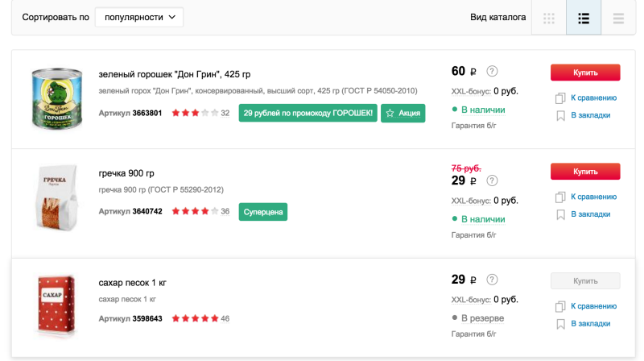This screenshot has width=644, height=361.
Task: Switch catalog to compact lines view
Action: coord(618,18)
